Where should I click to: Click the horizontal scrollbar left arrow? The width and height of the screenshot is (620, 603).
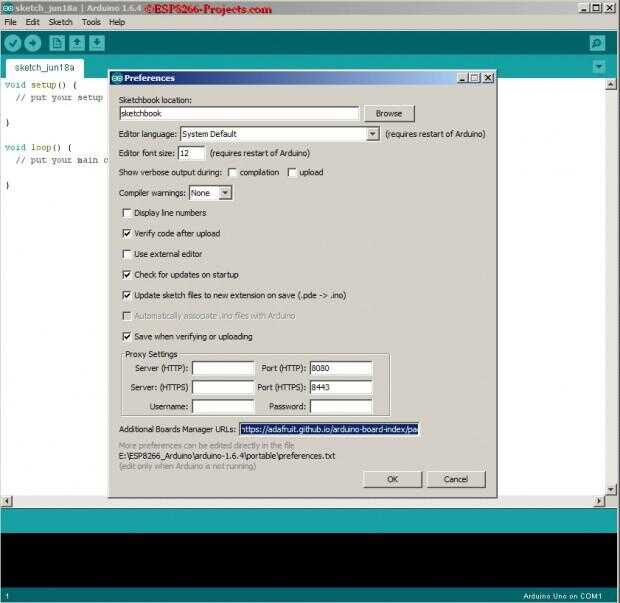pyautogui.click(x=7, y=501)
